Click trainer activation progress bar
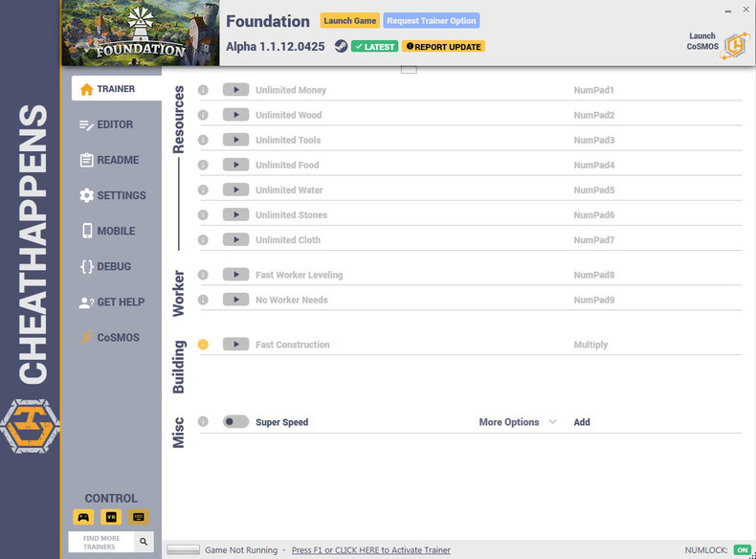 click(x=183, y=549)
